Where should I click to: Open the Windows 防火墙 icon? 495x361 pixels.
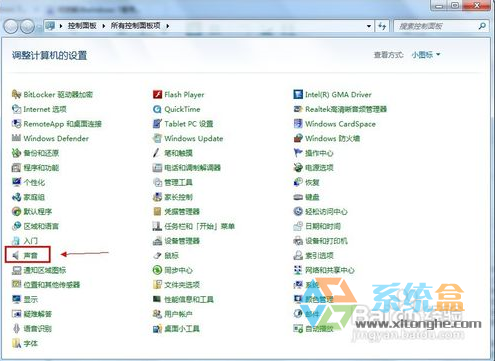[298, 138]
